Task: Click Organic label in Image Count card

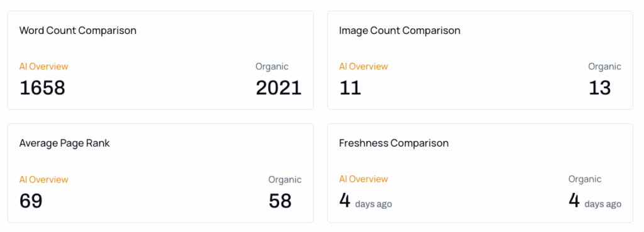Action: [604, 67]
